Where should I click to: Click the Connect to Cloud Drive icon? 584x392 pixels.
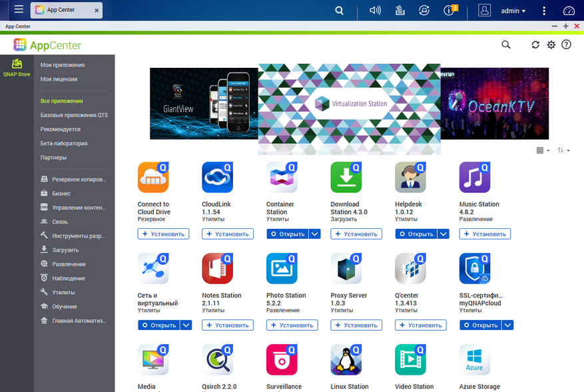tap(153, 177)
